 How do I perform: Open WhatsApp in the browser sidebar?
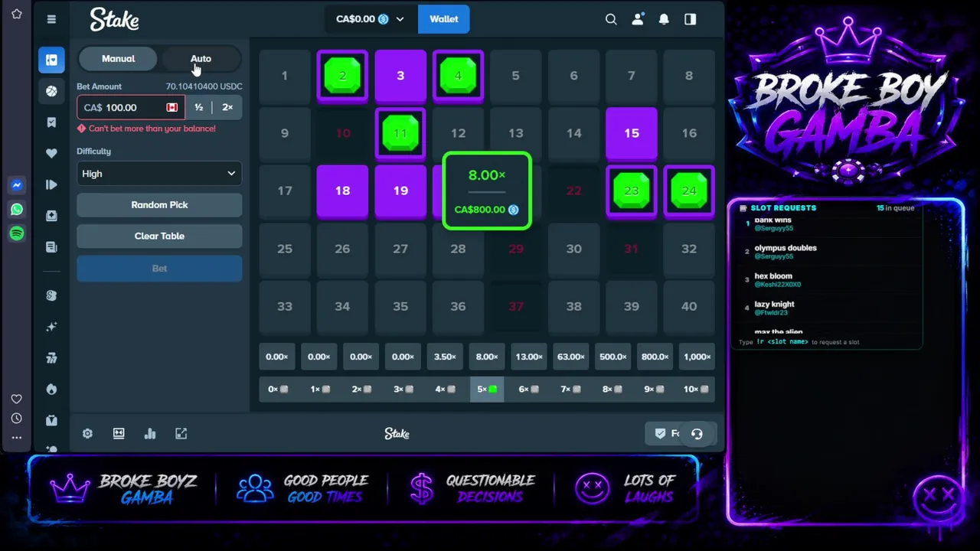click(17, 210)
